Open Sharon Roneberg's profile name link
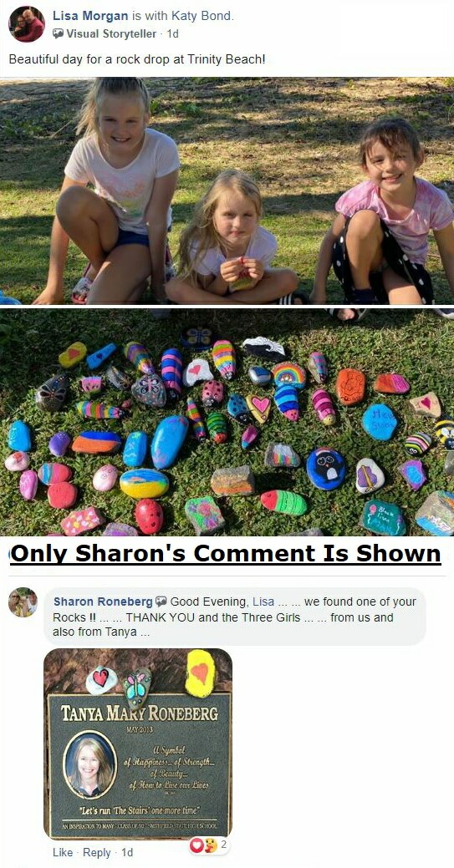The width and height of the screenshot is (454, 868). (103, 602)
